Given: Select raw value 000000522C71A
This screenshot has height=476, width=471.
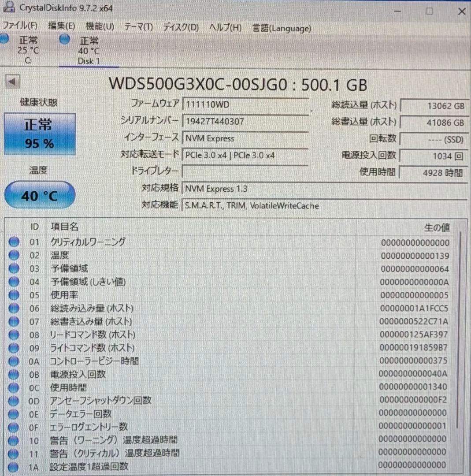Looking at the screenshot, I should click(x=414, y=321).
